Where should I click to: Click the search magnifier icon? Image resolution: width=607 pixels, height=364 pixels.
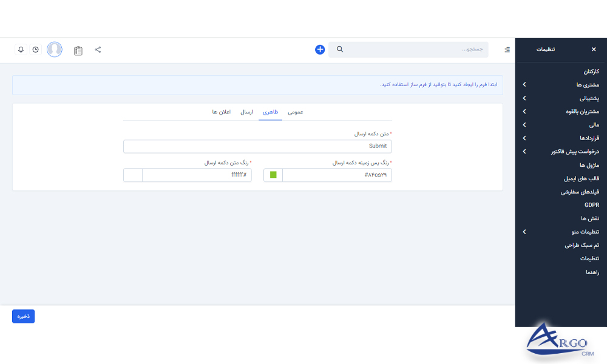[x=339, y=49]
